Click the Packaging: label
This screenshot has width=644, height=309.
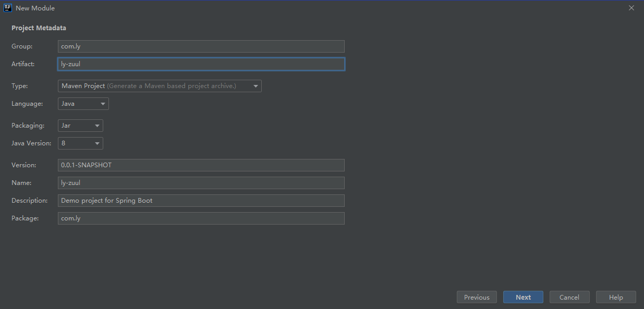[x=28, y=126]
